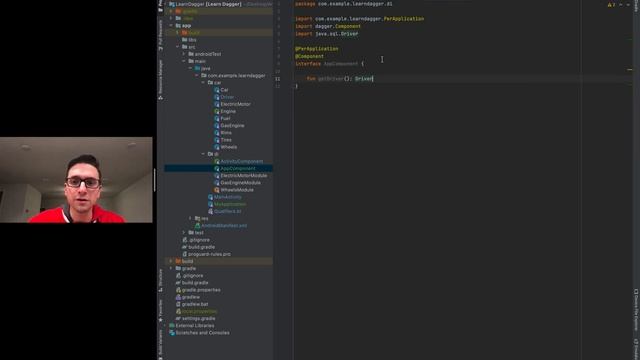Open the gradlew.bat file

[192, 304]
